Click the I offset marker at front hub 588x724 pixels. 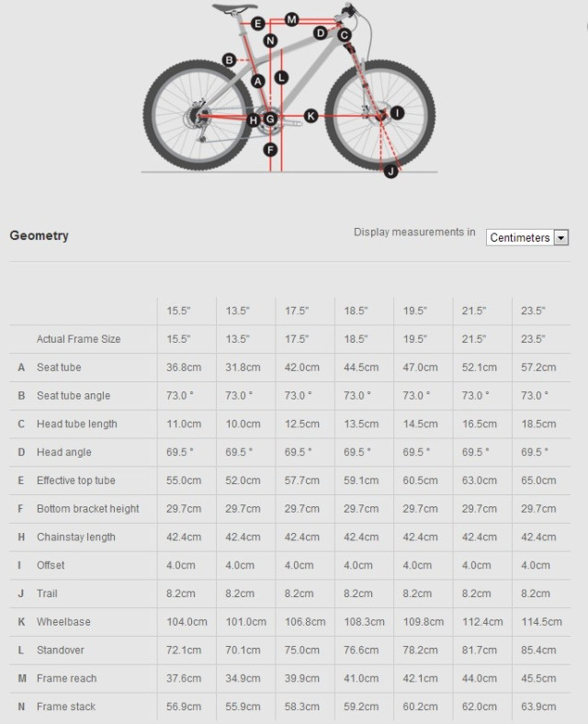coord(396,113)
